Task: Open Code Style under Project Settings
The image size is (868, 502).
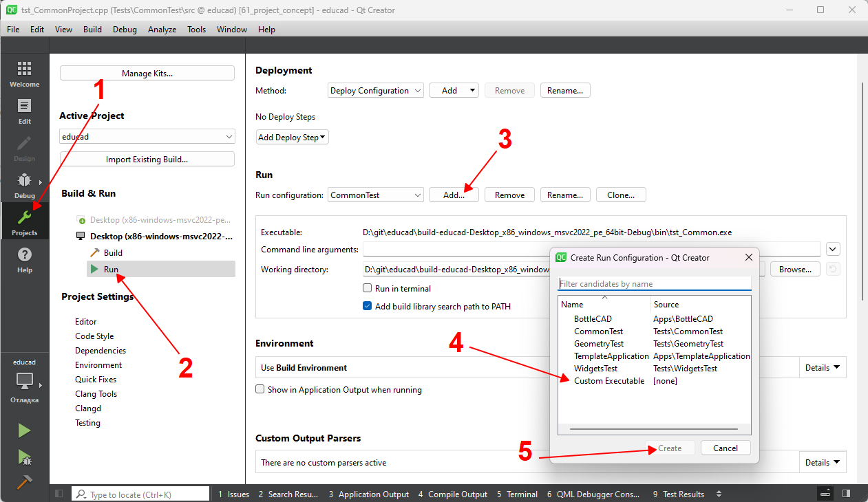Action: click(94, 336)
